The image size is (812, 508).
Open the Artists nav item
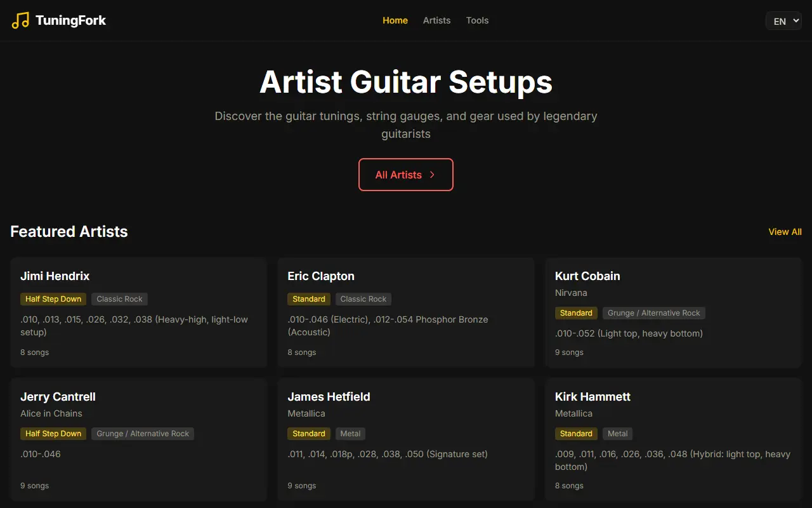437,20
